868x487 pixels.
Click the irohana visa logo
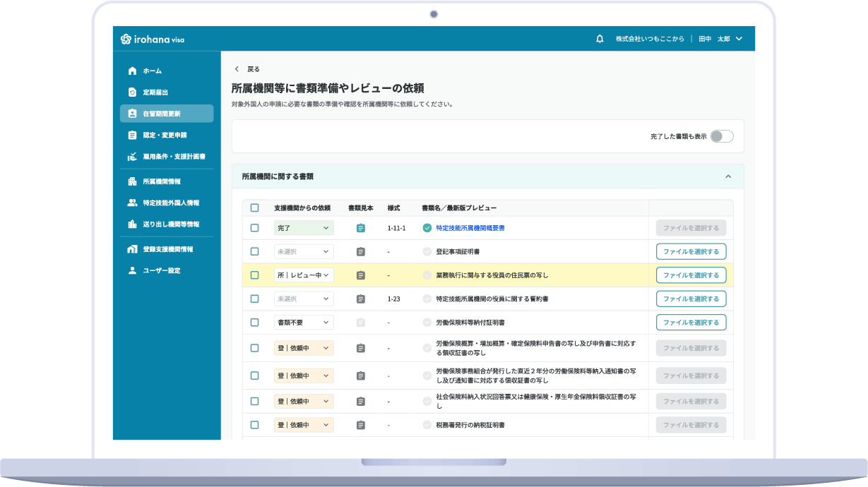(x=153, y=40)
